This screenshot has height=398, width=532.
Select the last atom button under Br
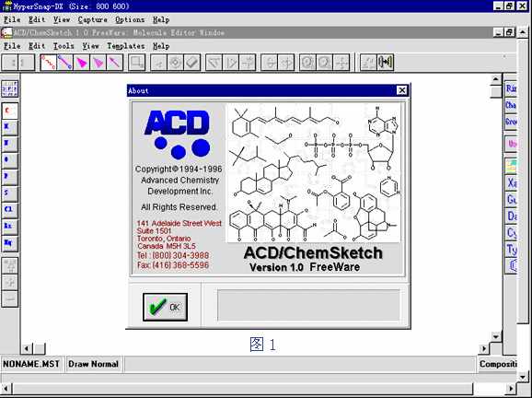[10, 243]
